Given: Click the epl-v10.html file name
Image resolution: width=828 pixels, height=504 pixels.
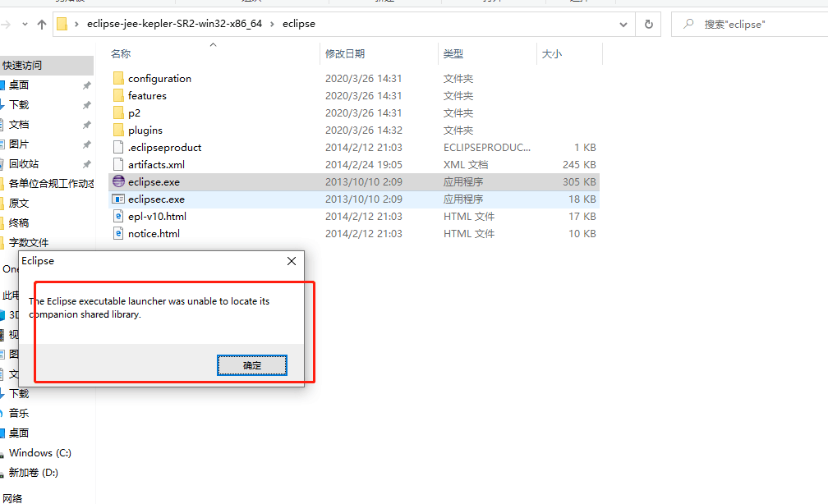Looking at the screenshot, I should coord(157,217).
